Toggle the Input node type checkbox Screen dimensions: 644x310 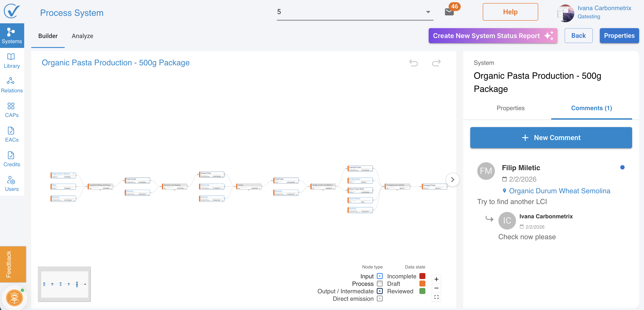coord(379,276)
